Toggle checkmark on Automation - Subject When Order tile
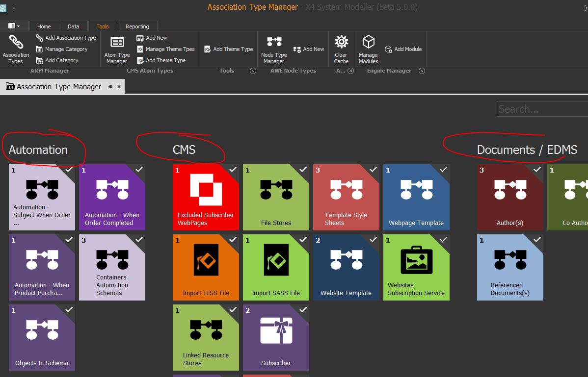Screen dimensions: 588x377 point(69,170)
